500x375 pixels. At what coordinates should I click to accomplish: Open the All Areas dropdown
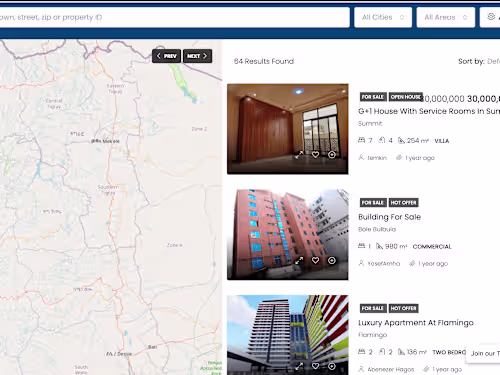(x=446, y=17)
